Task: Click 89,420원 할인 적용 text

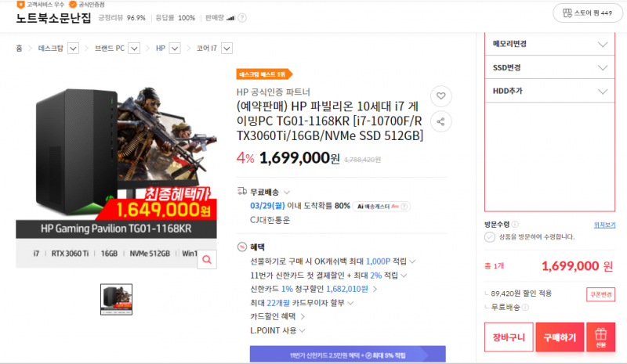Action: coord(521,294)
